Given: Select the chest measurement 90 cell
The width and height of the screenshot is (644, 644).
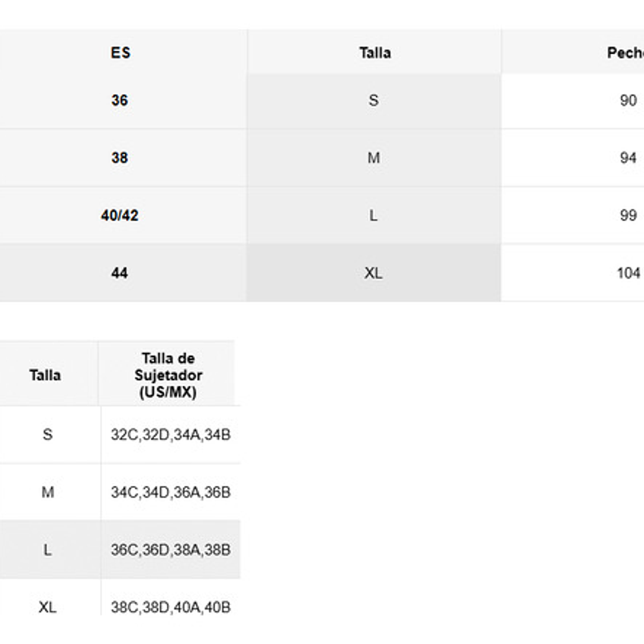Looking at the screenshot, I should click(628, 101).
